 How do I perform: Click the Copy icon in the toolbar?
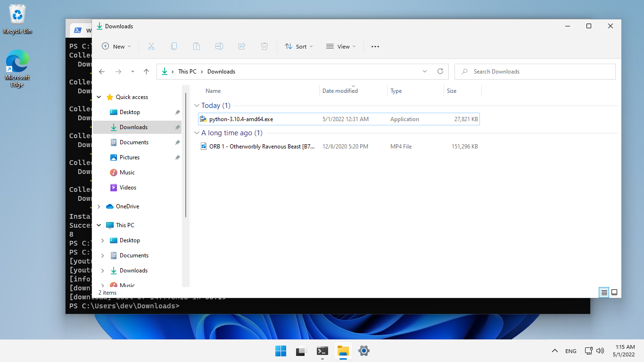(x=173, y=46)
